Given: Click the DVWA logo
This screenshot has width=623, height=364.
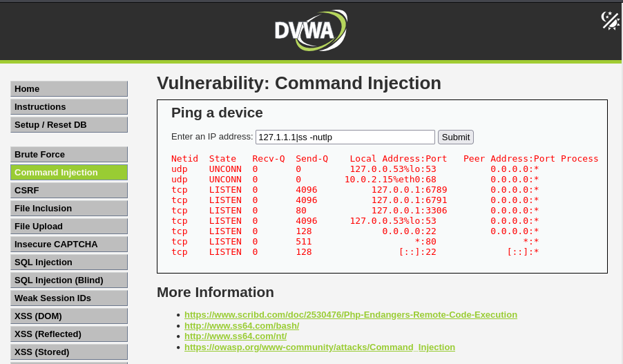Looking at the screenshot, I should 311,30.
